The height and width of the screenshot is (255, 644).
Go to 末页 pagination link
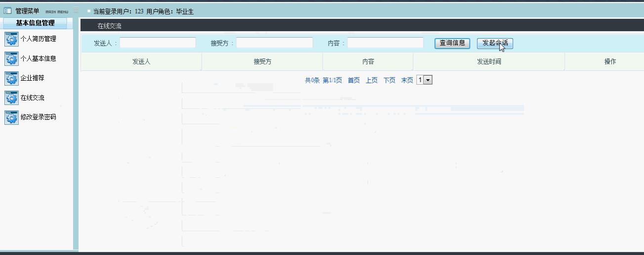407,80
